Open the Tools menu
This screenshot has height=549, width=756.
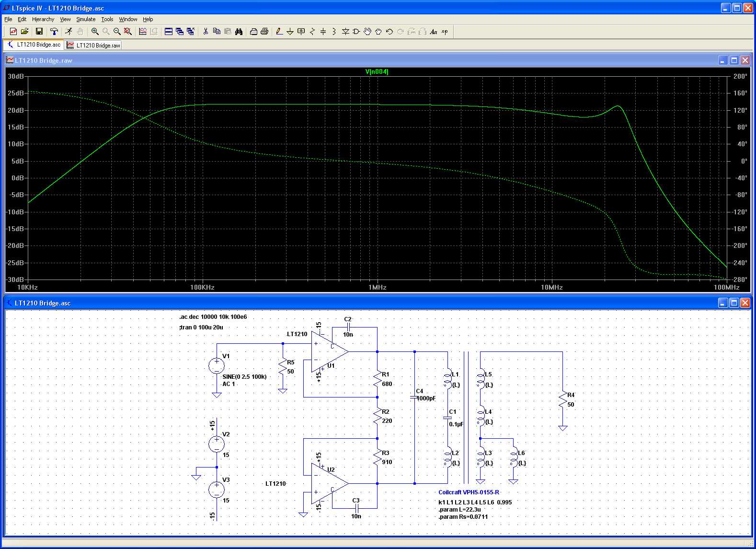[x=107, y=19]
